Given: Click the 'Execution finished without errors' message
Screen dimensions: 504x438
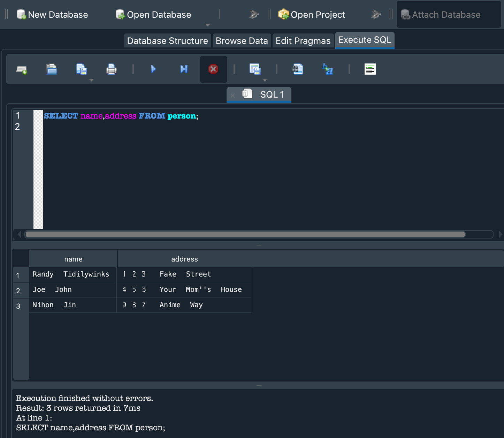Looking at the screenshot, I should (84, 398).
